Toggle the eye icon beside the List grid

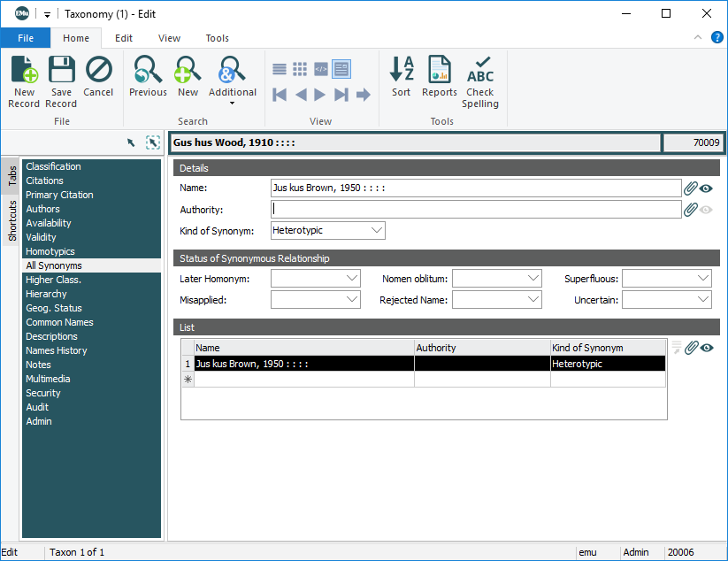(x=707, y=348)
